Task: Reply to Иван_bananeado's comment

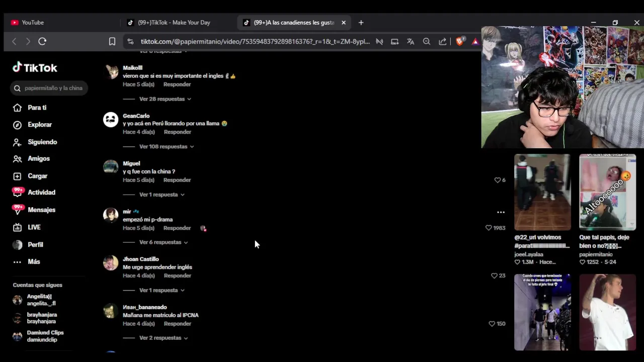Action: pyautogui.click(x=177, y=324)
